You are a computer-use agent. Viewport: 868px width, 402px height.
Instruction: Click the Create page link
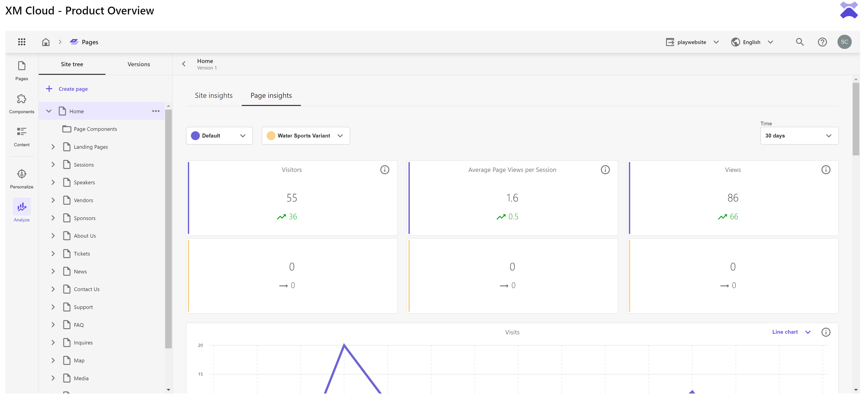[73, 89]
